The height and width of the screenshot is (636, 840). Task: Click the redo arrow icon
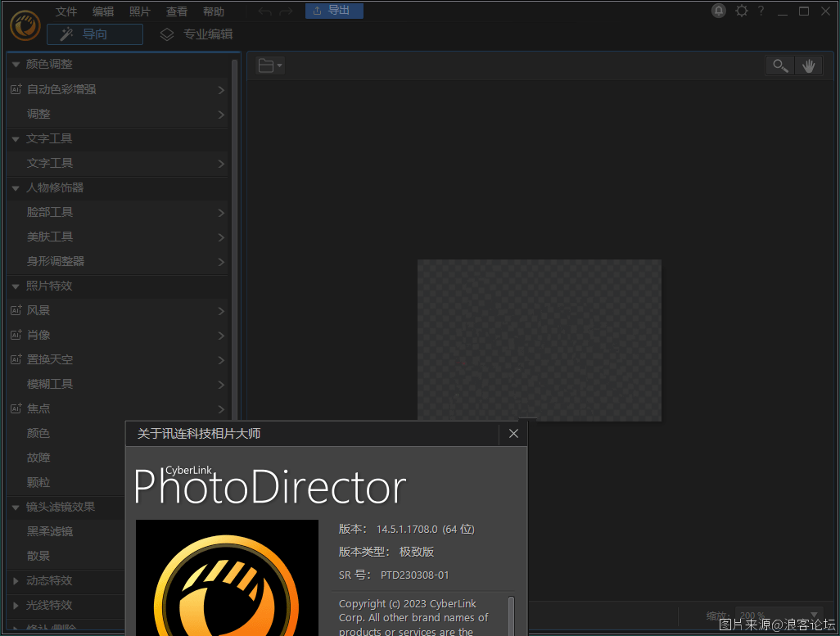click(285, 11)
